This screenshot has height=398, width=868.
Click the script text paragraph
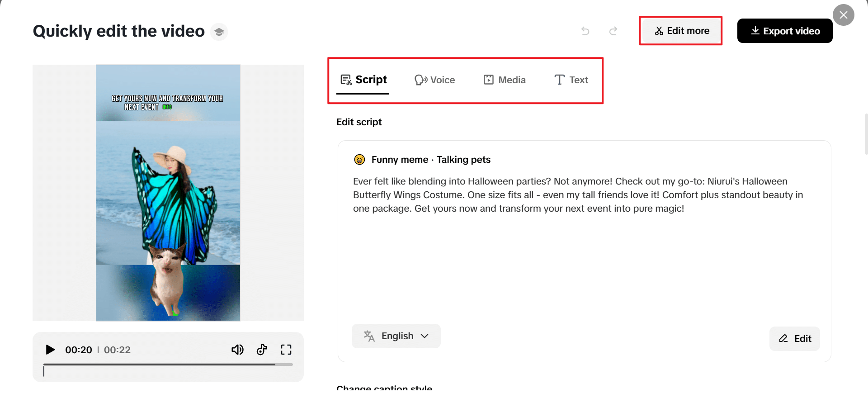[x=578, y=195]
